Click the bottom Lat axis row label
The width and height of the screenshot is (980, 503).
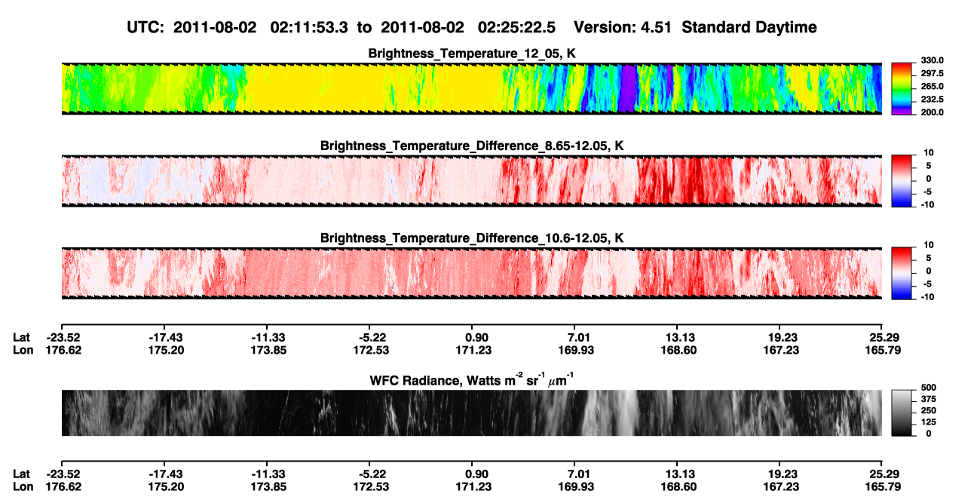pos(21,474)
